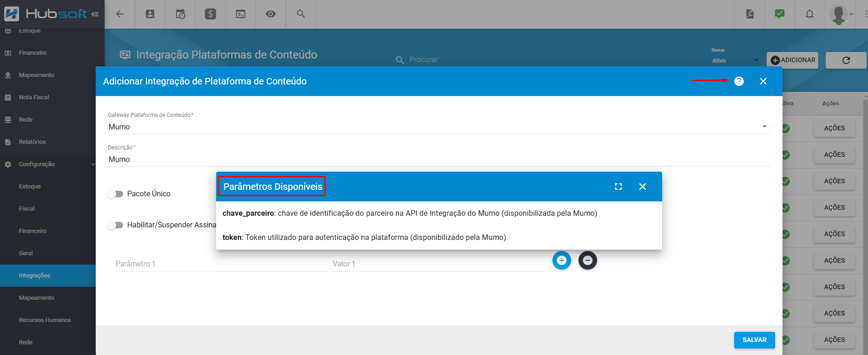Image resolution: width=868 pixels, height=355 pixels.
Task: Click the refresh list button
Action: 846,60
